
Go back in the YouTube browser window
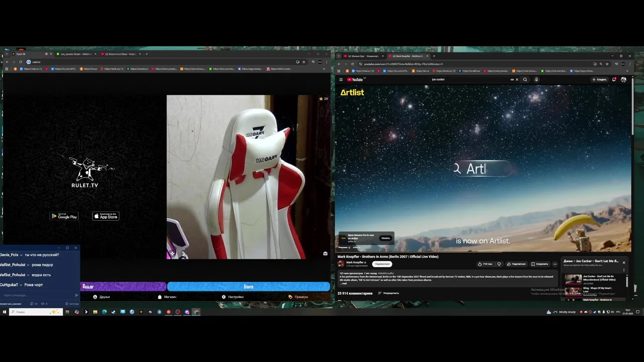click(339, 64)
